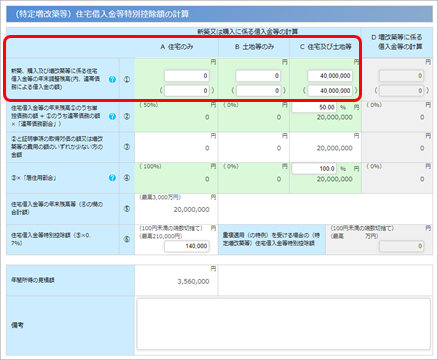The width and height of the screenshot is (438, 360).
Task: Click column A value 0 in row ③
Action: 207,148
